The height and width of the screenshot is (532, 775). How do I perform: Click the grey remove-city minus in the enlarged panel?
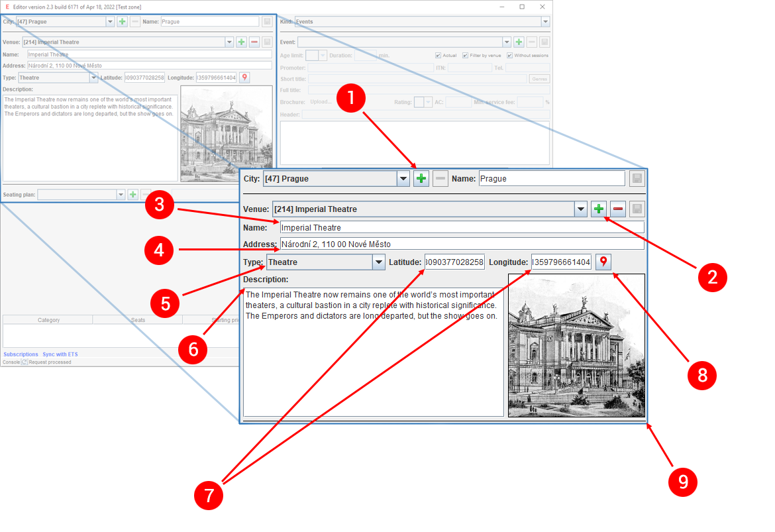point(440,178)
